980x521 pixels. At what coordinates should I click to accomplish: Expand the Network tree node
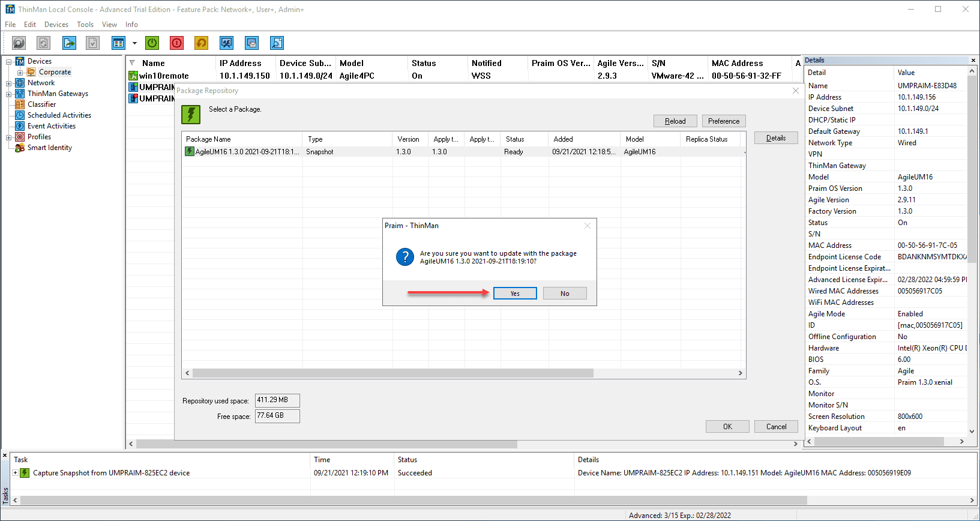9,83
